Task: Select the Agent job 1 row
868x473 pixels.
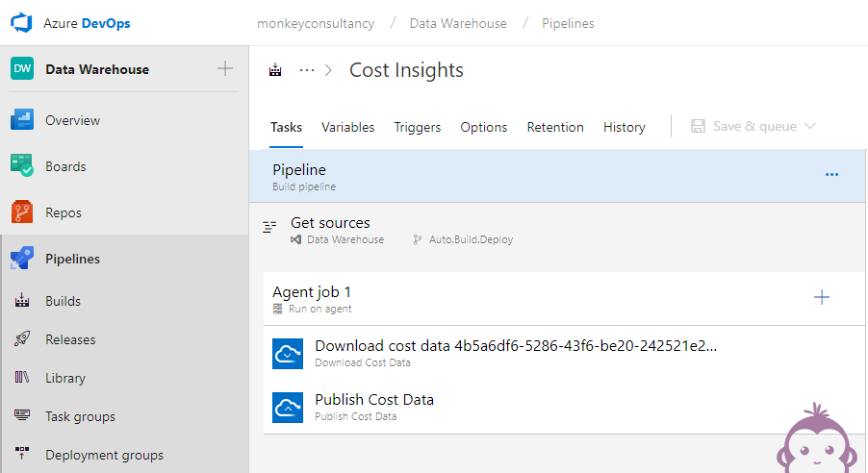Action: pyautogui.click(x=564, y=298)
